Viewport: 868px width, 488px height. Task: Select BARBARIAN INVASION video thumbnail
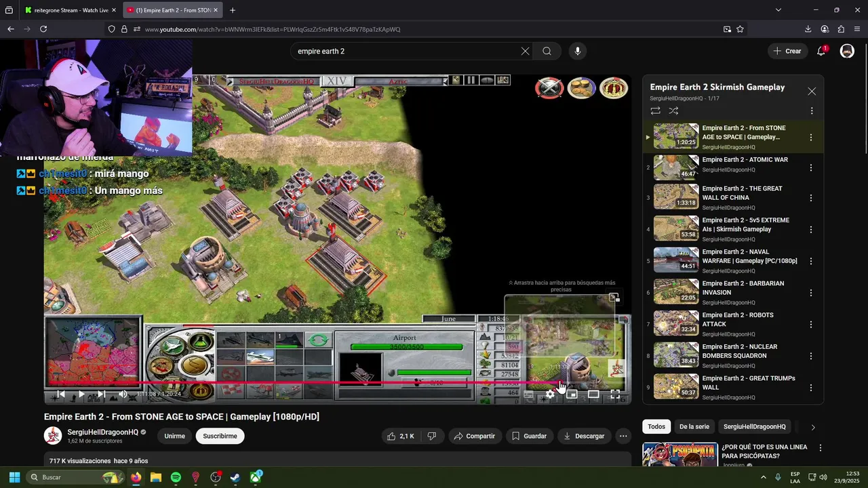(676, 291)
